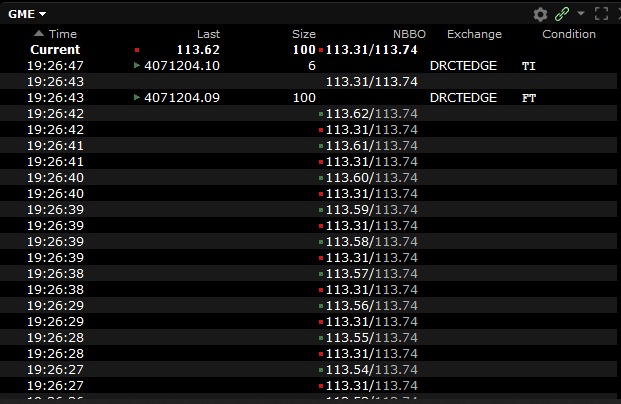Open the dropdown arrow beside link icon
621x404 pixels.
click(581, 13)
